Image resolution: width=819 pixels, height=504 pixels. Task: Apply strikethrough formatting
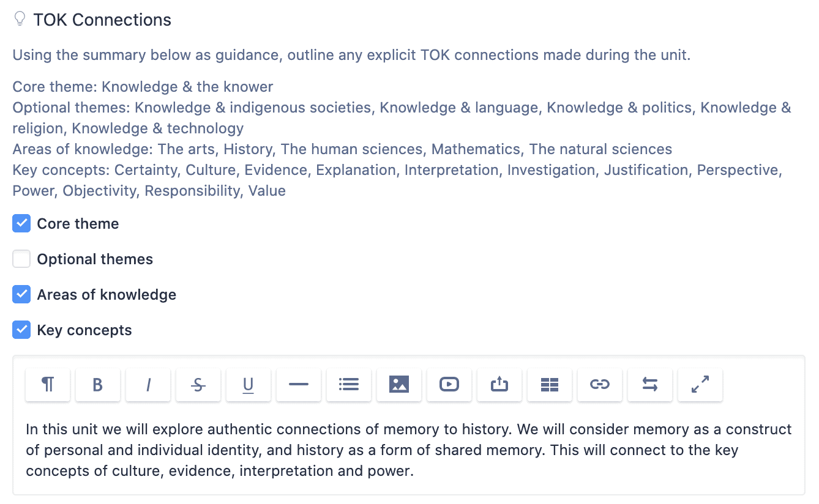pyautogui.click(x=198, y=384)
